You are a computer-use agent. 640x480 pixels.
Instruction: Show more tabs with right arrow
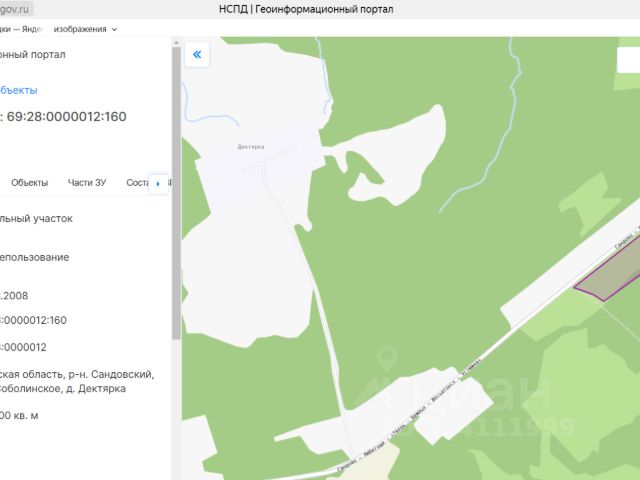[x=158, y=184]
